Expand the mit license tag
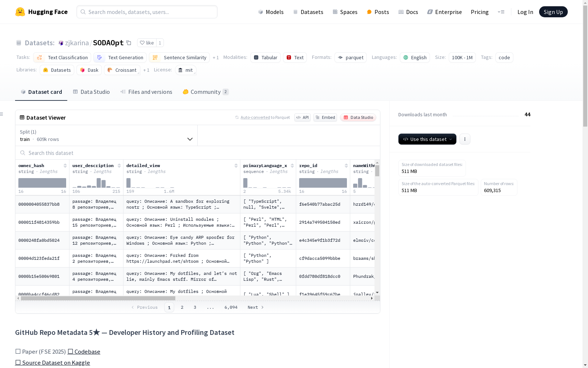Viewport: 588px width, 368px height. click(186, 70)
